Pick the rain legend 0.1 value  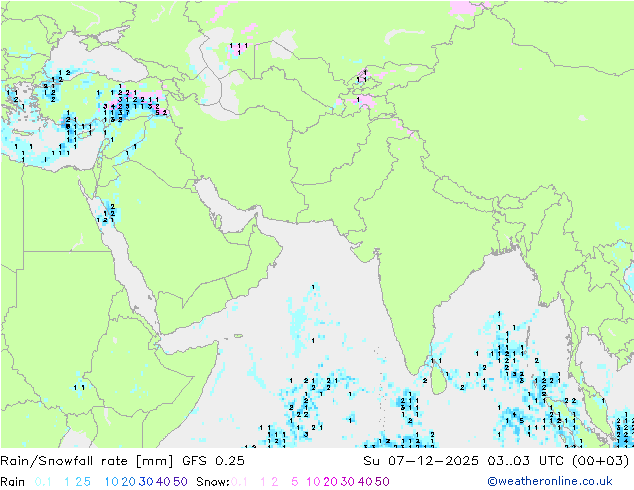[x=43, y=482]
